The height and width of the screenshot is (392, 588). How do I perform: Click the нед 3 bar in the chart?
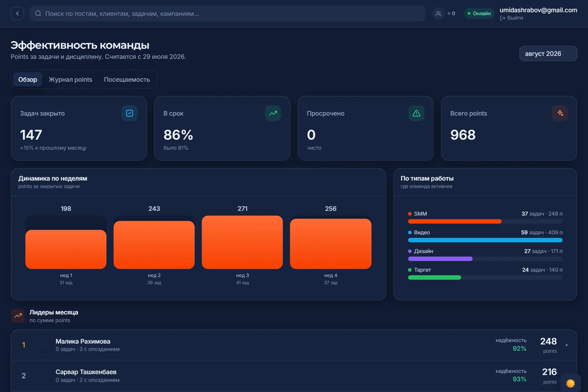pyautogui.click(x=242, y=242)
